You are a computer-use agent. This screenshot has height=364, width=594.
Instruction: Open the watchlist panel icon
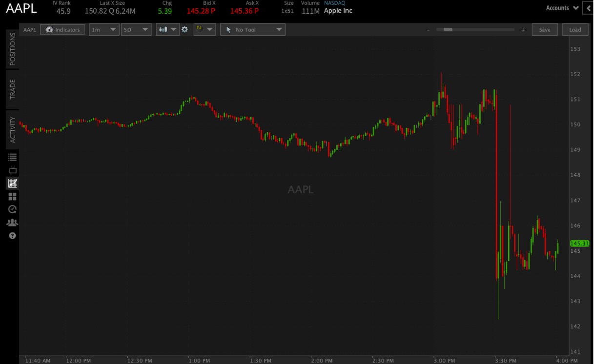coord(12,156)
